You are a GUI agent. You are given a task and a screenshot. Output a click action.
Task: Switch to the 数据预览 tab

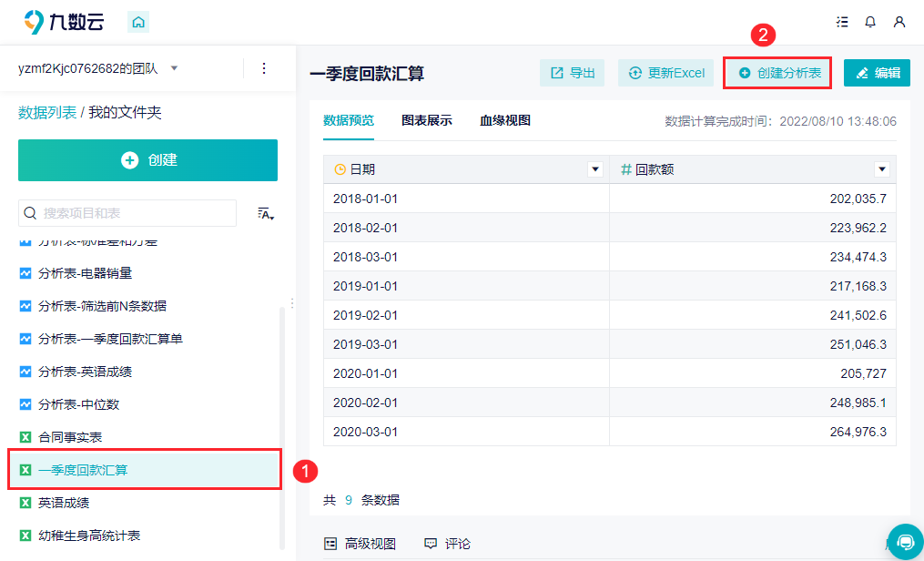349,121
